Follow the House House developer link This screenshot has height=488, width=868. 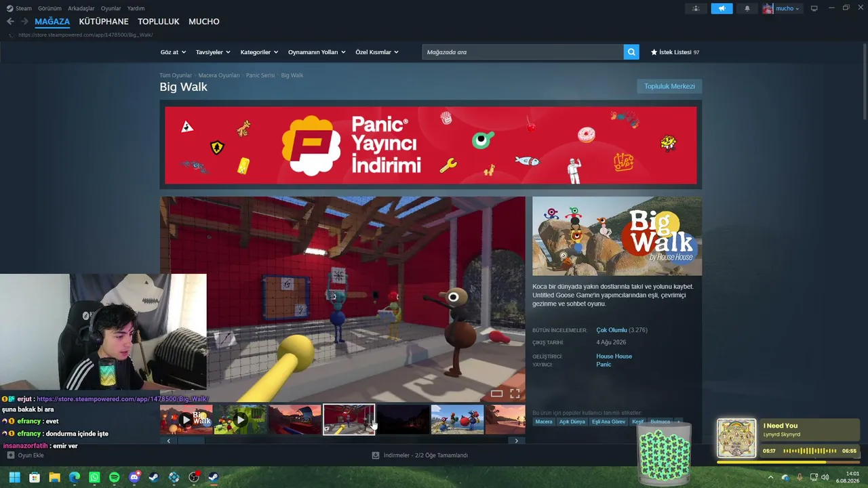(614, 357)
